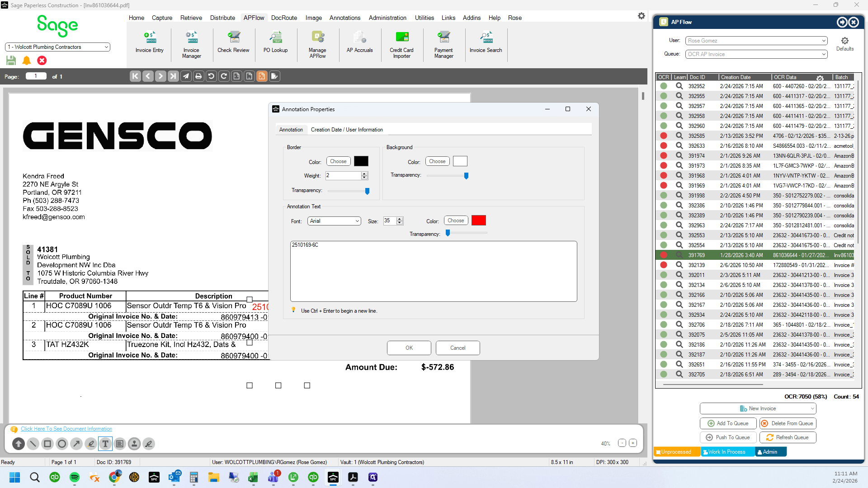This screenshot has height=488, width=868.
Task: Open the Invoice Search tool
Action: pyautogui.click(x=486, y=42)
